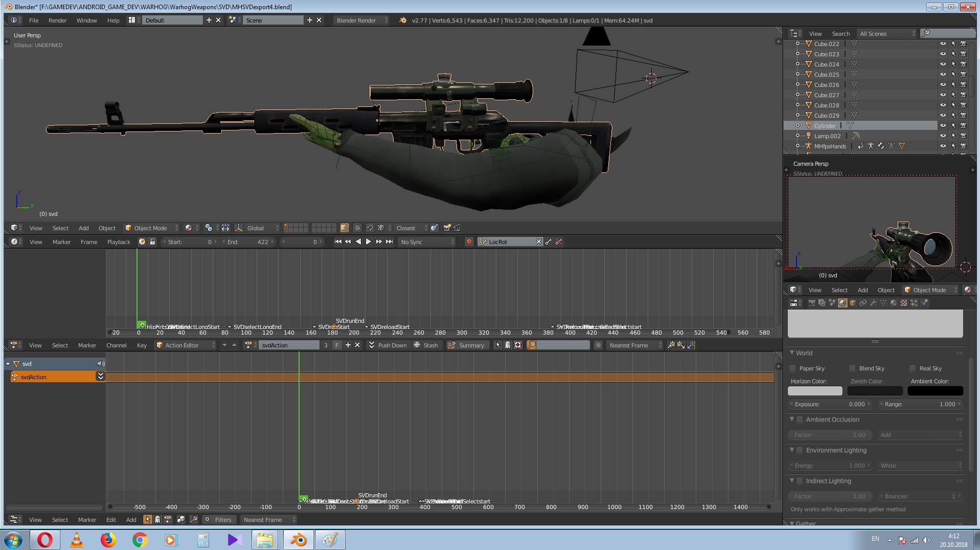Open the Object Data triangle properties tab
Screen dimensions: 980x550
coord(883,303)
